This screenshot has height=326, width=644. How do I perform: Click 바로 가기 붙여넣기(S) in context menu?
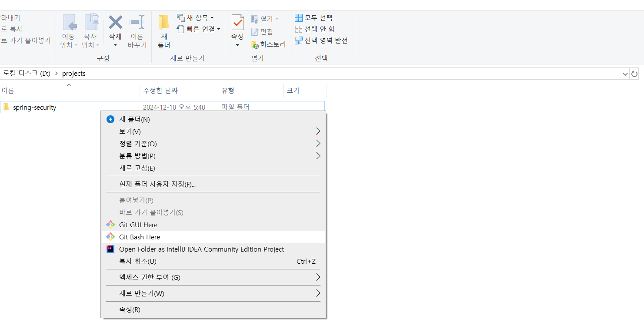pyautogui.click(x=213, y=212)
